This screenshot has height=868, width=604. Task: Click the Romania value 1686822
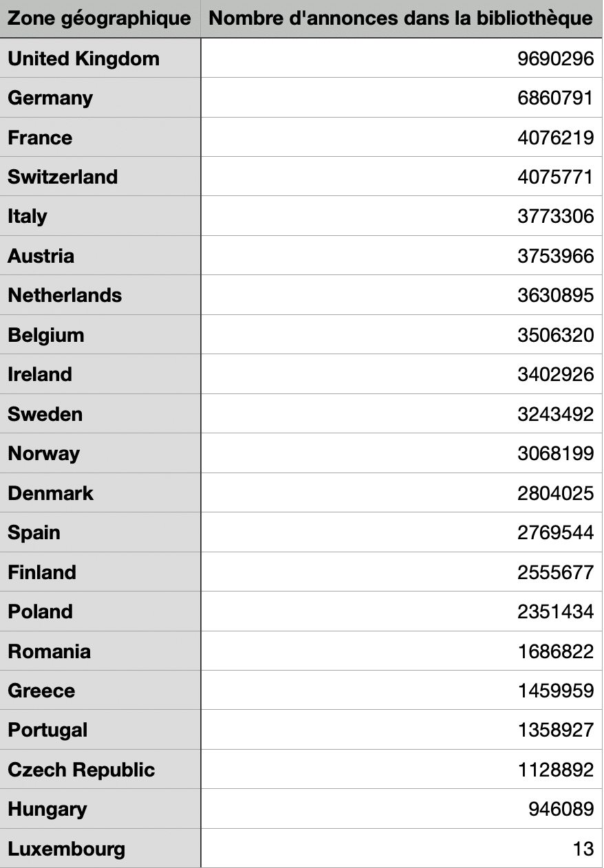click(x=554, y=651)
